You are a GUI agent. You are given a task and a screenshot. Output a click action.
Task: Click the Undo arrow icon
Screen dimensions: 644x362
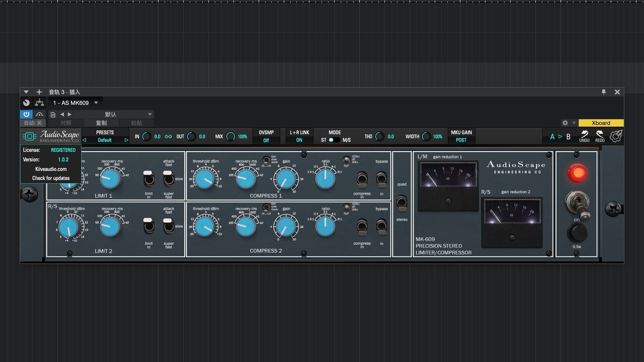(584, 134)
